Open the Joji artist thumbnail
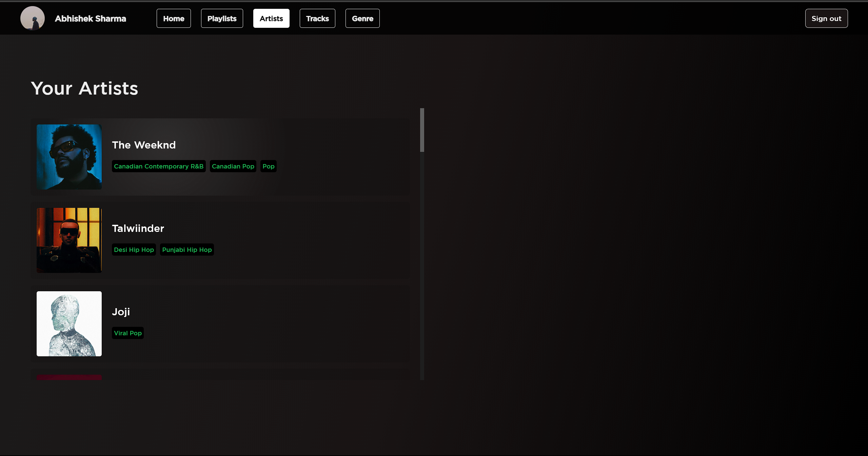868x456 pixels. [69, 324]
